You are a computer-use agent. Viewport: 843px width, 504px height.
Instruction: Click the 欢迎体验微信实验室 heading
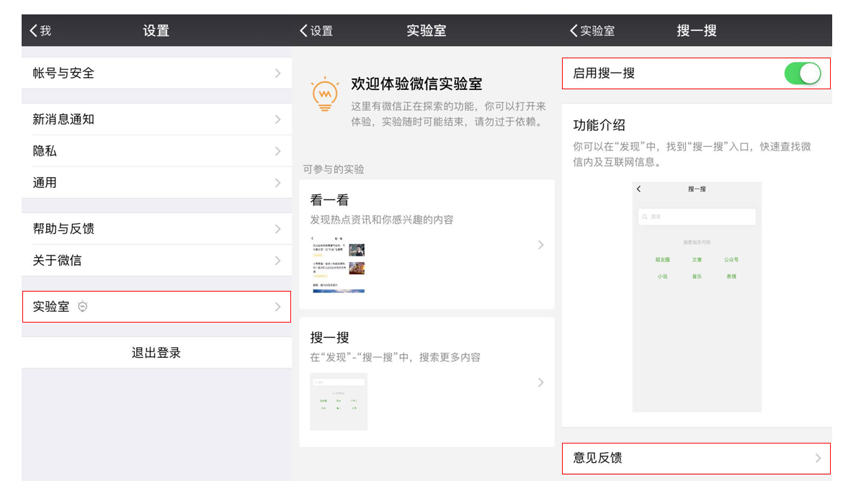pos(416,84)
